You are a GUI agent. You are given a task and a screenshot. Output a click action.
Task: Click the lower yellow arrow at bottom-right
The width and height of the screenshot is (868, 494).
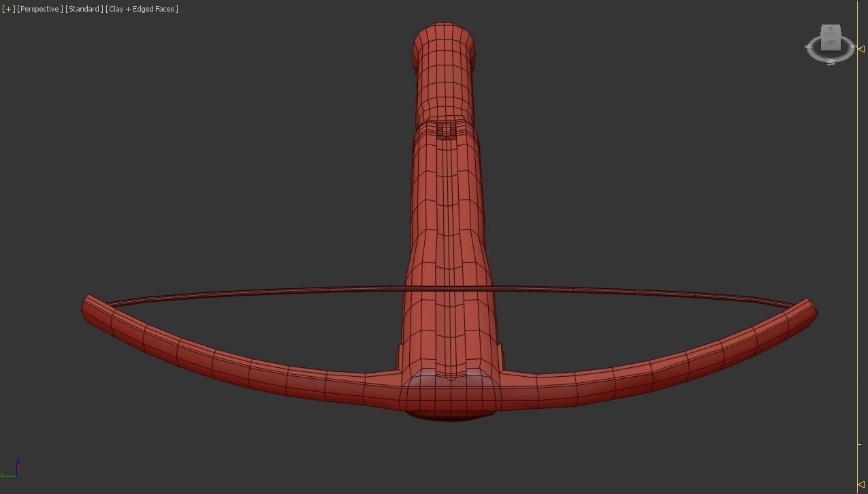(861, 484)
